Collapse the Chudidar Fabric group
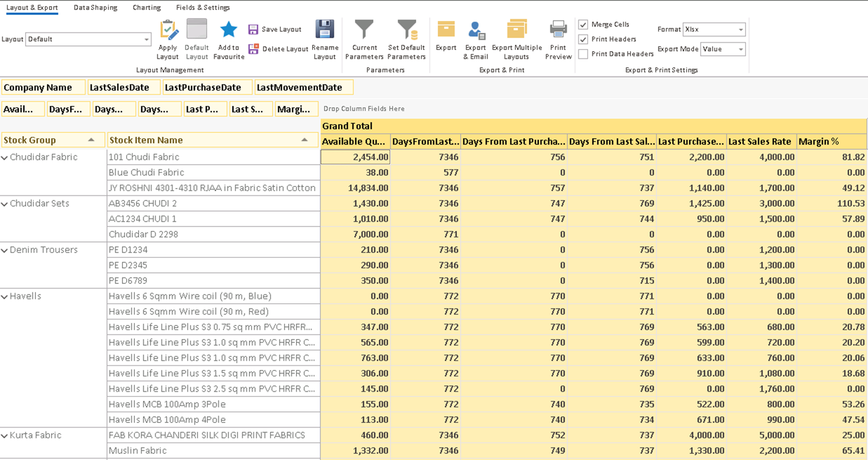Screen dimensions: 868x460 (x=5, y=157)
